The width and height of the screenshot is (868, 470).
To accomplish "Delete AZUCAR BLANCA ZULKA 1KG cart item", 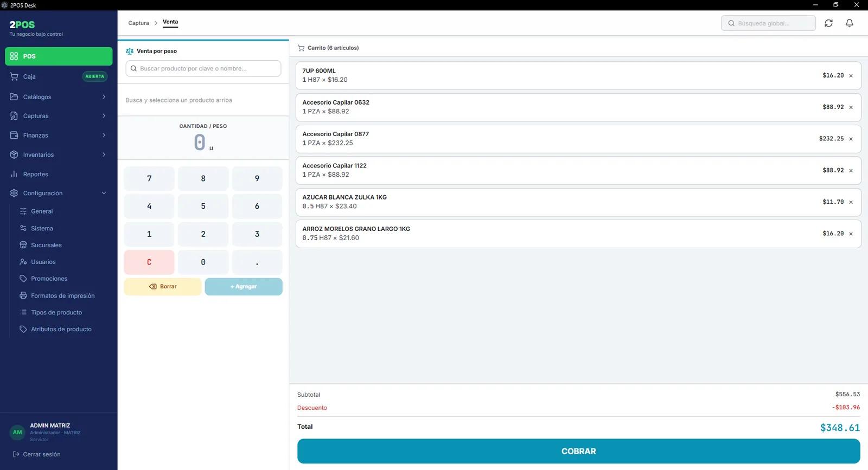I will coord(851,202).
